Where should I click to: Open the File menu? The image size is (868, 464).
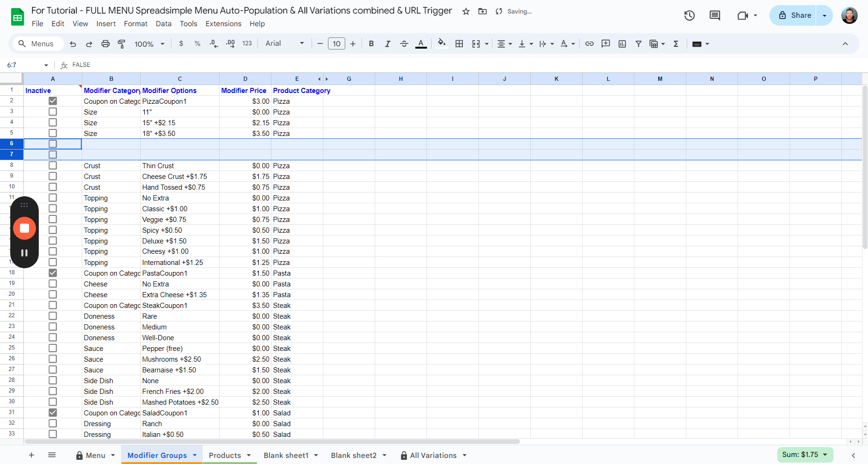37,24
